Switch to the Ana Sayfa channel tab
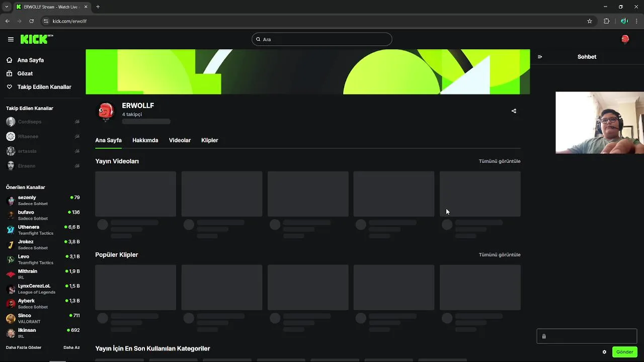This screenshot has width=644, height=362. point(108,140)
